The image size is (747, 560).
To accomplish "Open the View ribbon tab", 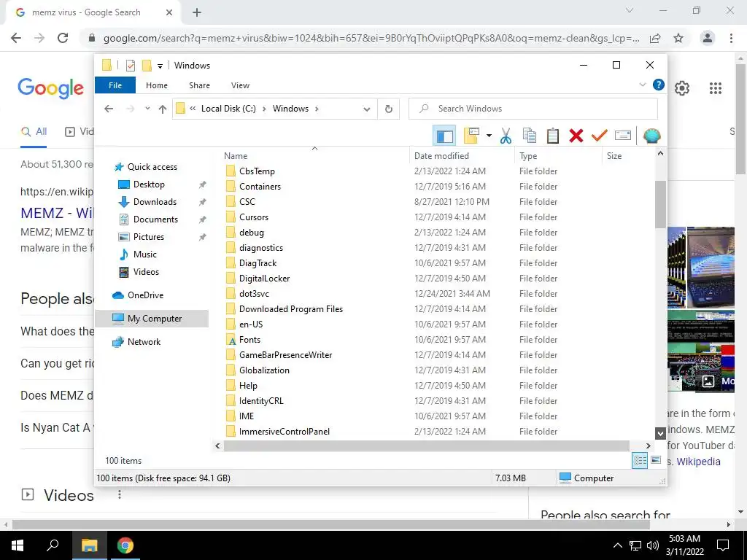I will 240,85.
